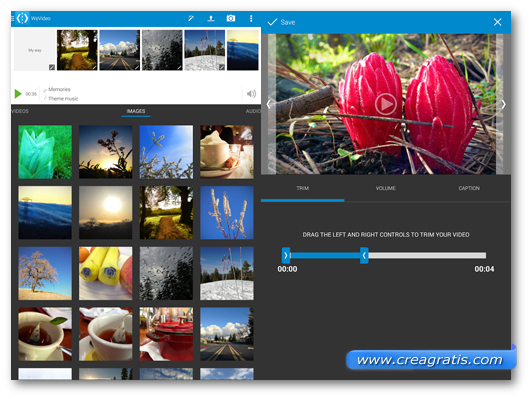Click the 00:36 timeline duration
The height and width of the screenshot is (399, 530).
click(x=31, y=94)
